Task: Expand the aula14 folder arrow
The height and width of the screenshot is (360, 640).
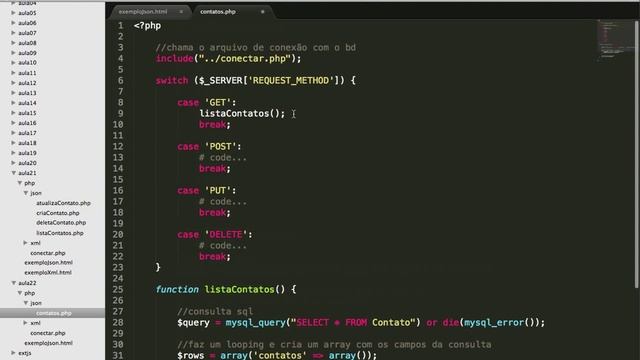Action: pos(13,103)
